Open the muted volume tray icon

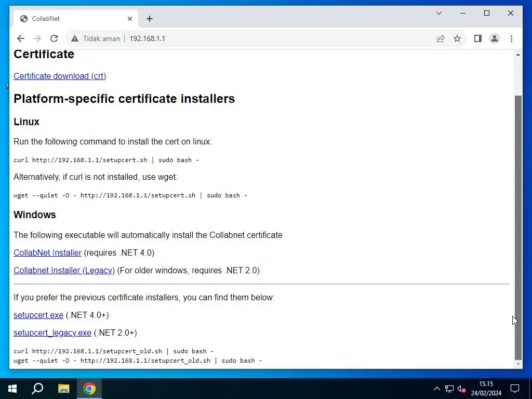point(461,389)
